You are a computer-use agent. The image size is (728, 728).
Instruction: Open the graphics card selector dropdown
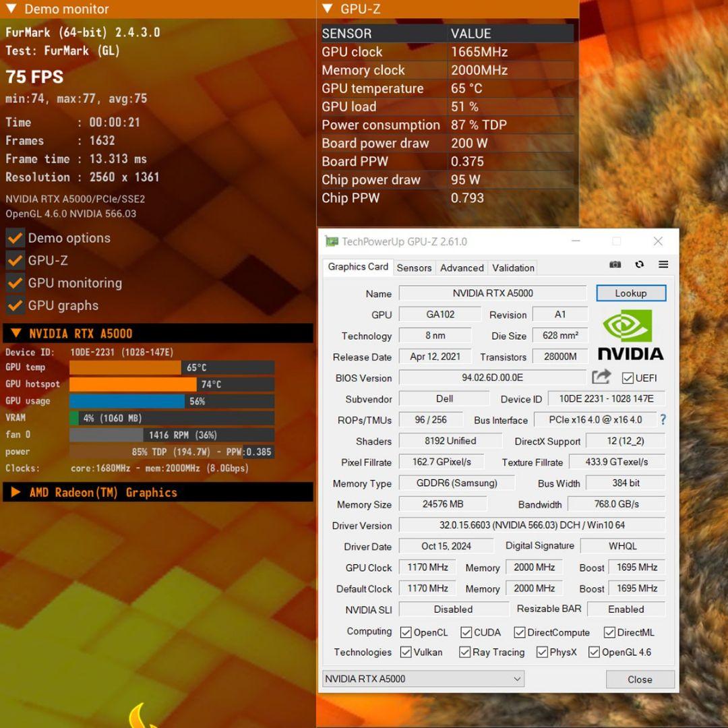516,679
